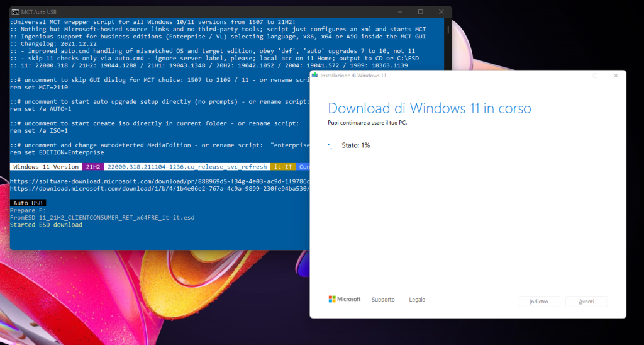644x345 pixels.
Task: Click the Windows 11 setup window icon
Action: click(x=314, y=76)
